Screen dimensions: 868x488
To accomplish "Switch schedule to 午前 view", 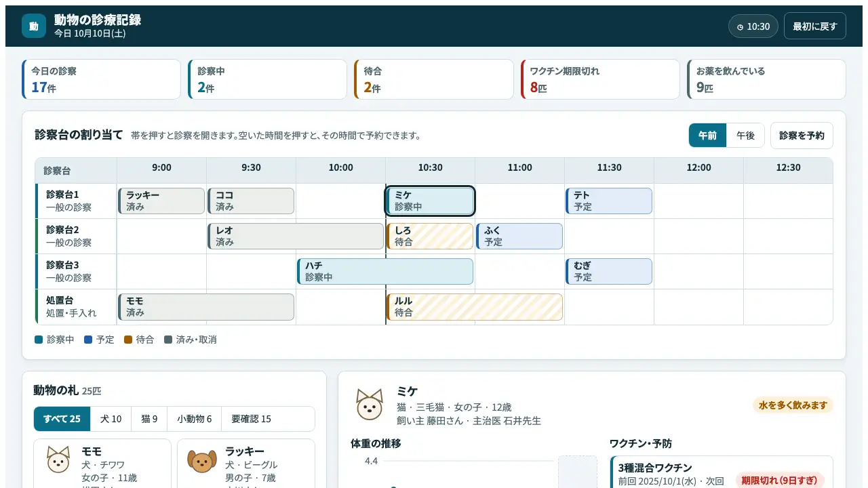I will coord(707,136).
